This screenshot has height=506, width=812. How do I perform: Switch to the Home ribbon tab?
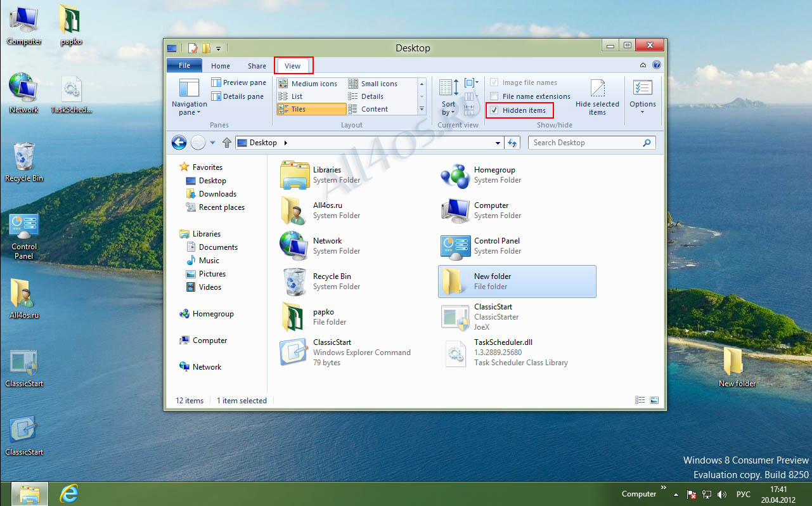221,66
